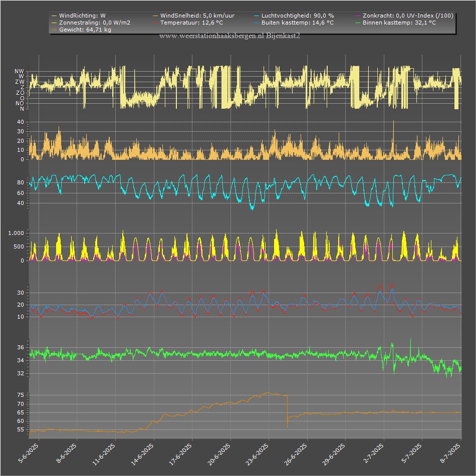Click the Zonkracht UV-Index legend entry
This screenshot has width=476, height=476.
404,16
